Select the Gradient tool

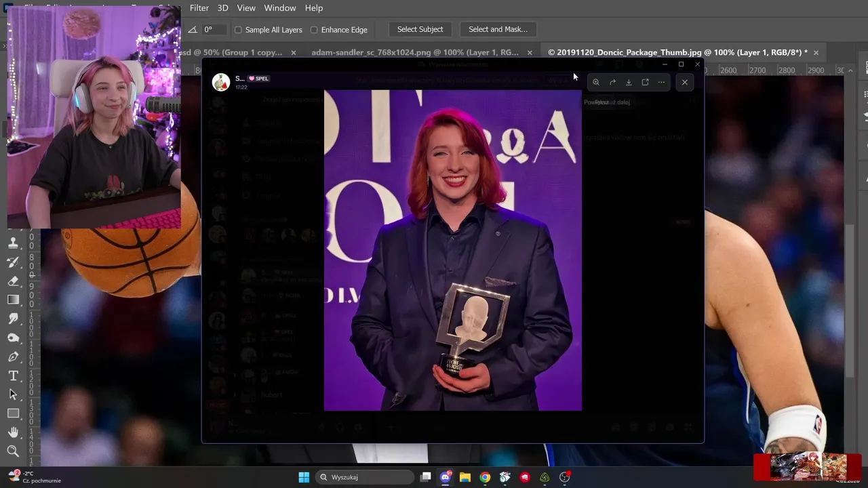13,300
